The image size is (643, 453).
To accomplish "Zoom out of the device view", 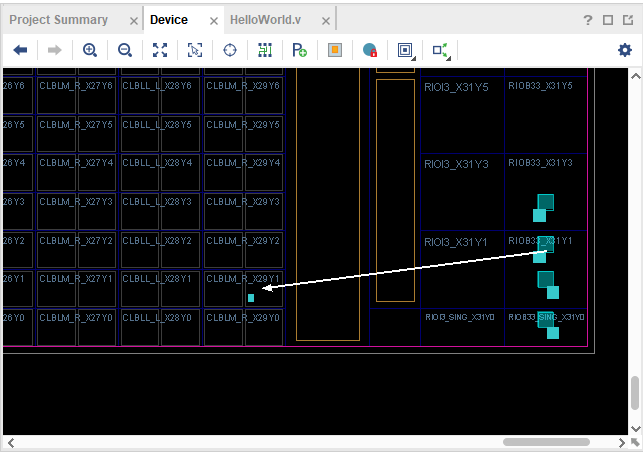I will pyautogui.click(x=125, y=50).
